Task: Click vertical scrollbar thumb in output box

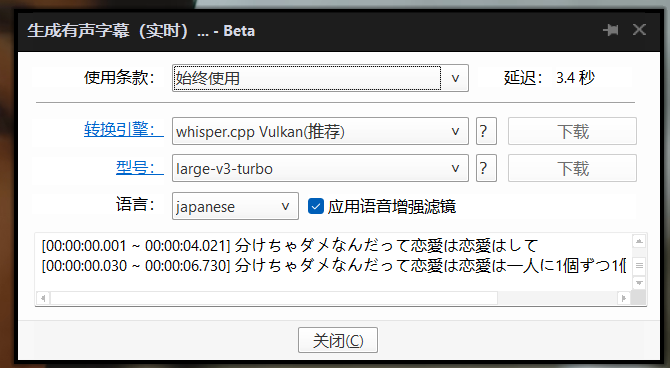Action: 639,266
